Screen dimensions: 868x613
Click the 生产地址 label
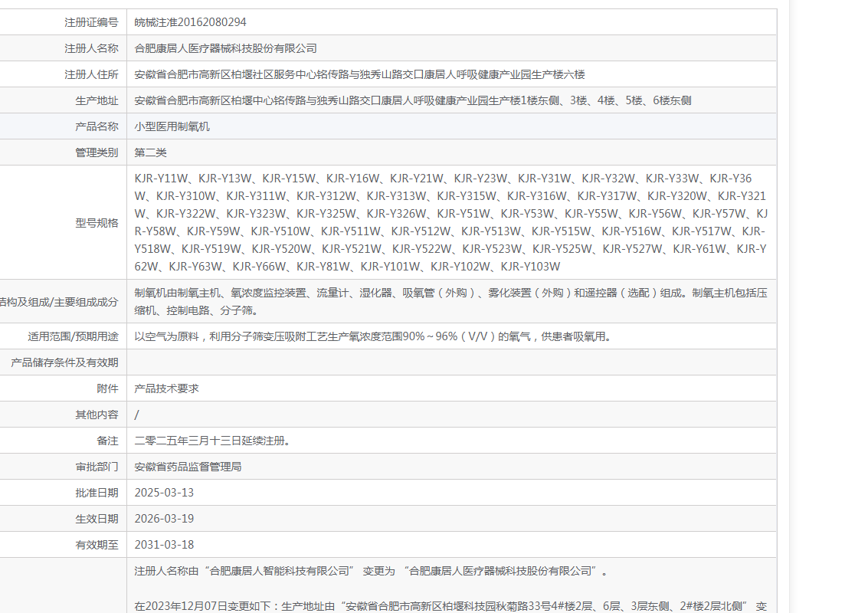[x=97, y=100]
